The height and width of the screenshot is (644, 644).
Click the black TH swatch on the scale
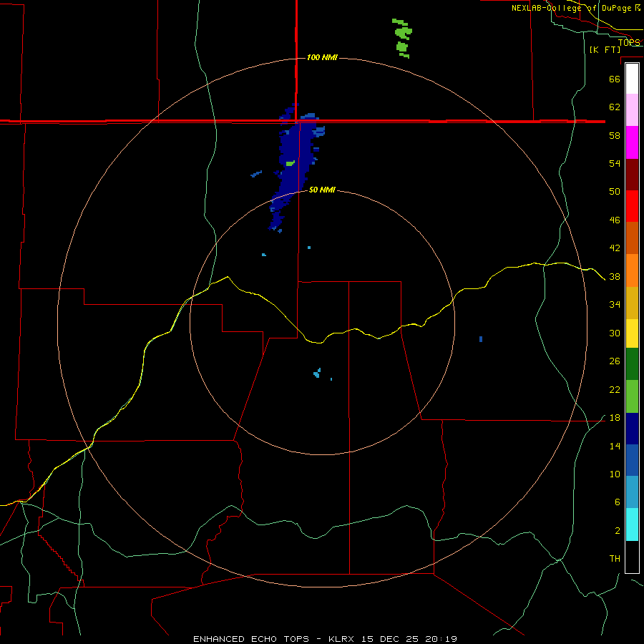(x=632, y=557)
